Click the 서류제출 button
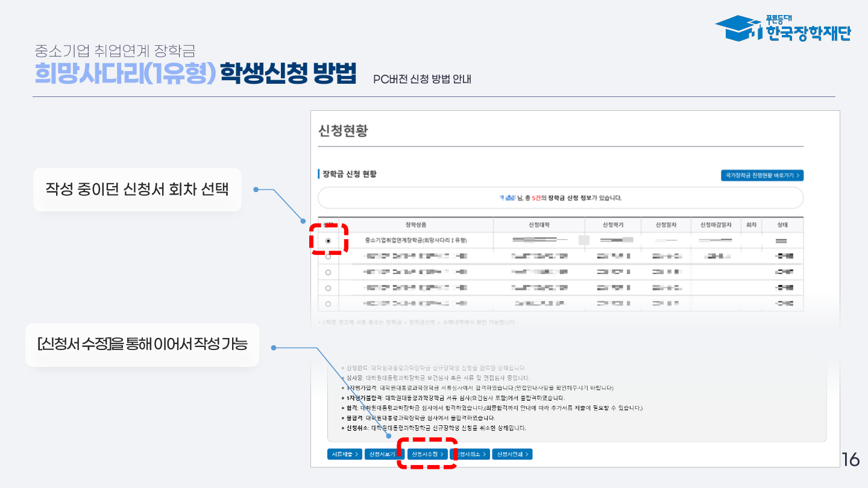 344,454
